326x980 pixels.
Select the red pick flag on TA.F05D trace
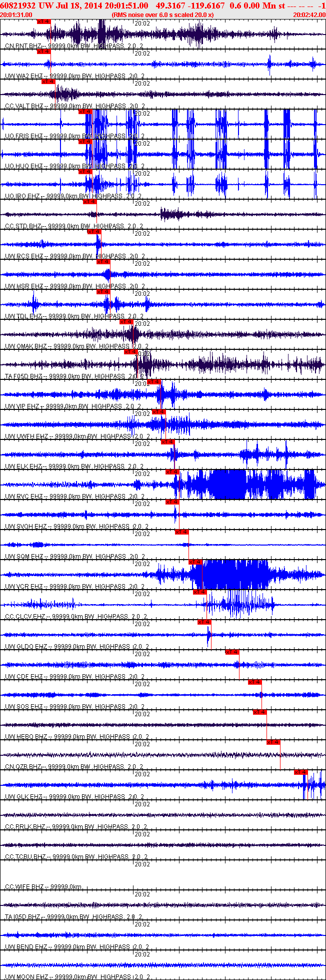pyautogui.click(x=131, y=351)
